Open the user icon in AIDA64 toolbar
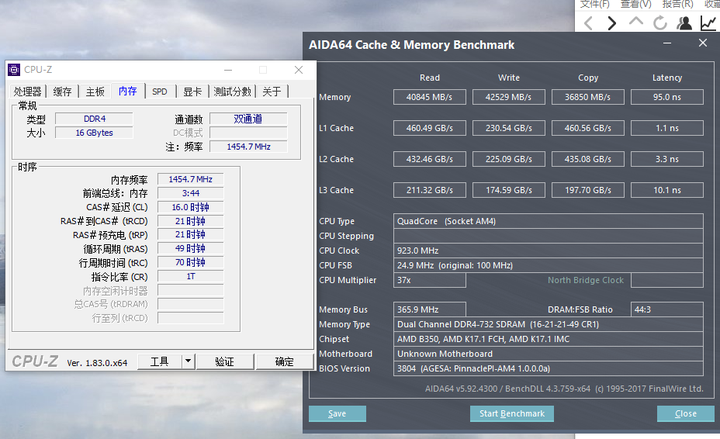Screen dimensions: 720x439 (x=684, y=23)
